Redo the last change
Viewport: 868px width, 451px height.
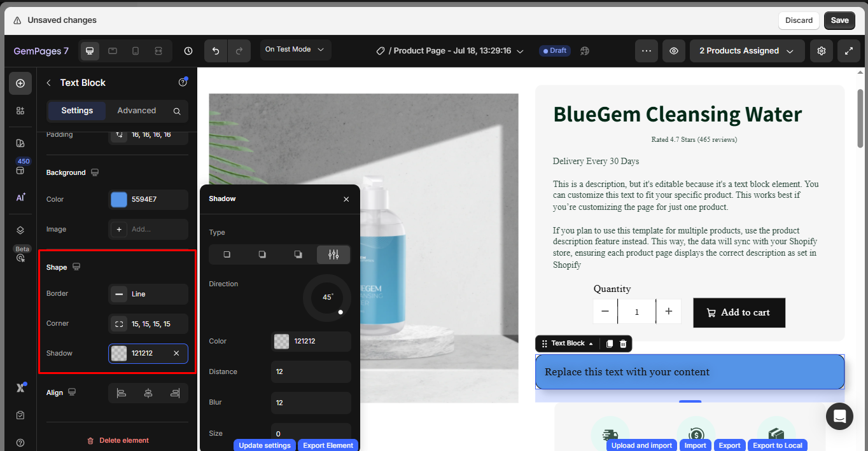(x=239, y=51)
